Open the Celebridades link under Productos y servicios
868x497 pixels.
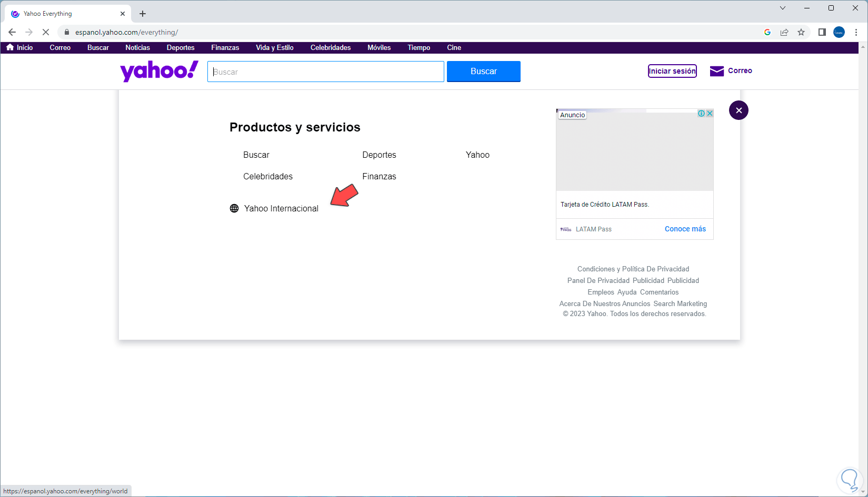pyautogui.click(x=268, y=176)
